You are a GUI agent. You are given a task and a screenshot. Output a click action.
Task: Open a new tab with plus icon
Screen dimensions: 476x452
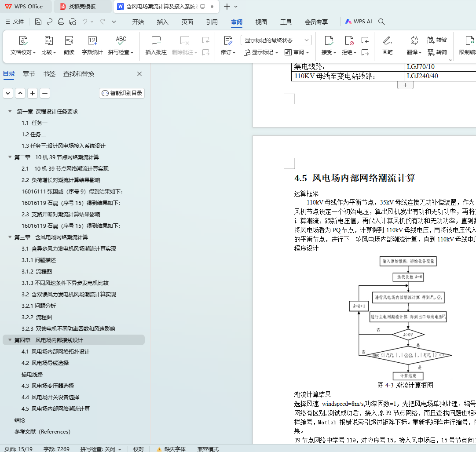coord(227,6)
